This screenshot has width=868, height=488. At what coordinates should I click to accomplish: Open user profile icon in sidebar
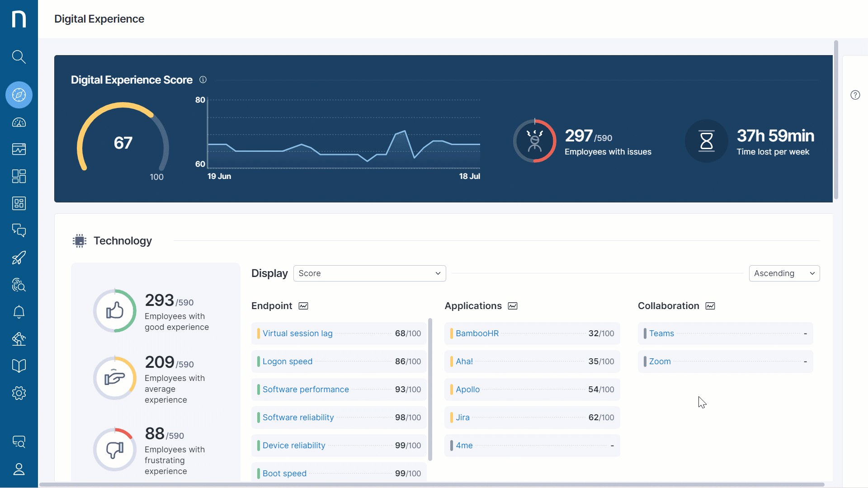point(19,469)
